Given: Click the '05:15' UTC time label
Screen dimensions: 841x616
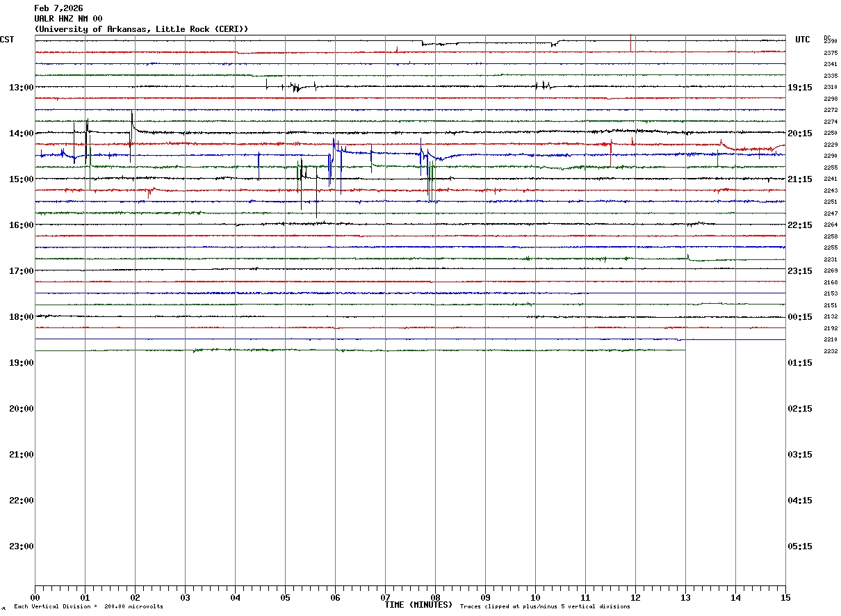Looking at the screenshot, I should pyautogui.click(x=800, y=546).
